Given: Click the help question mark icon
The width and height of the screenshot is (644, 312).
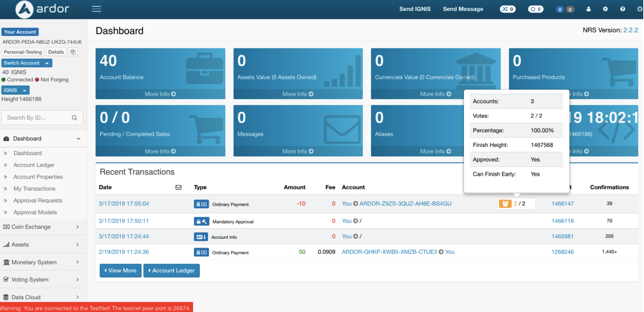Looking at the screenshot, I should click(622, 9).
